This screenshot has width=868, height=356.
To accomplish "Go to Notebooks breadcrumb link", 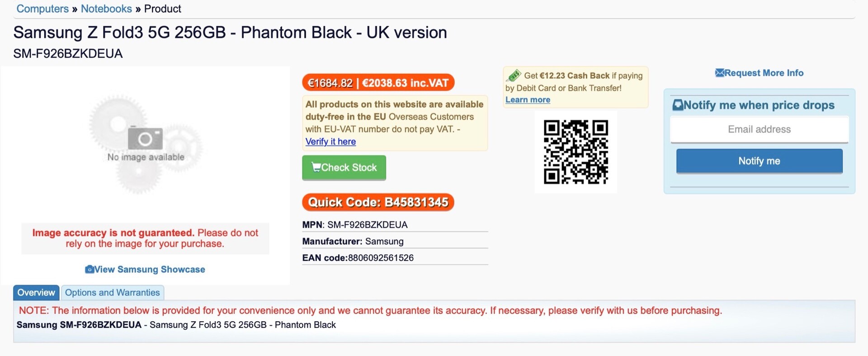I will point(106,9).
